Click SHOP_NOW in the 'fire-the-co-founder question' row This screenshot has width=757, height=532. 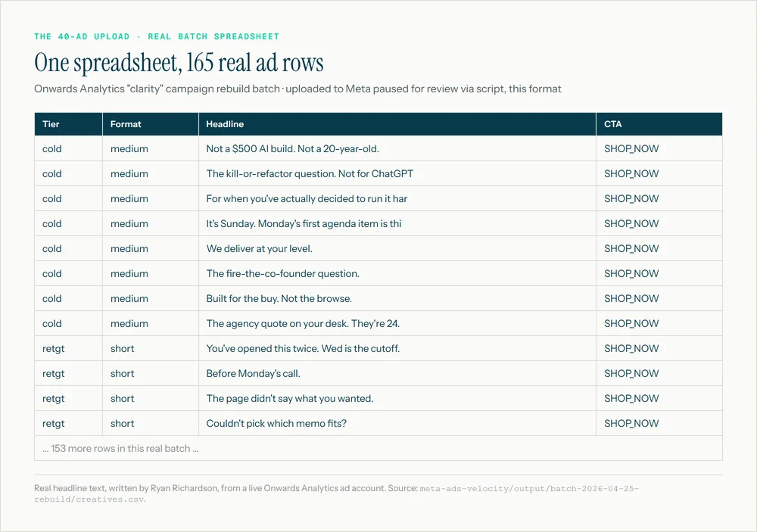(x=631, y=274)
